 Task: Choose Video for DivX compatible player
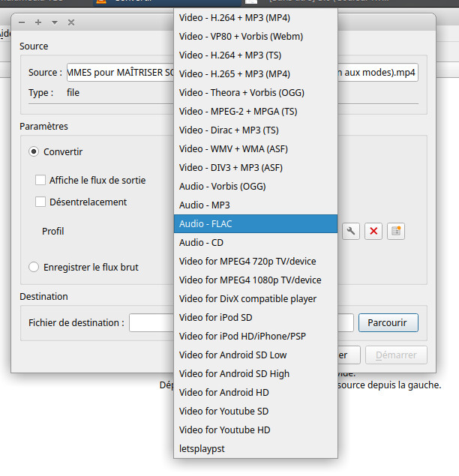pyautogui.click(x=256, y=298)
